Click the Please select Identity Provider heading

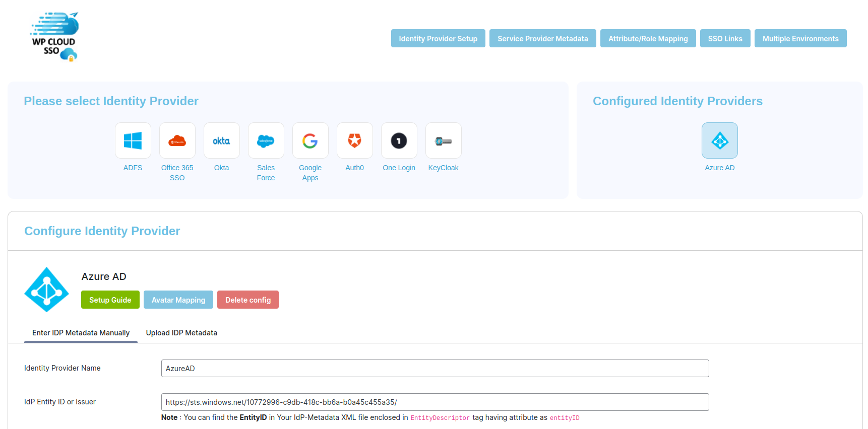point(111,101)
